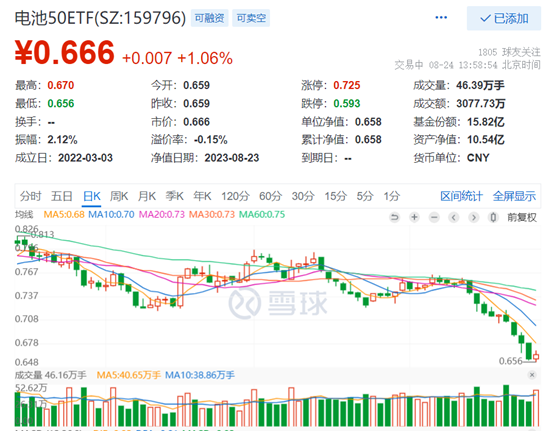Screen dimensions: 554x431
Task: Click the 资产净值 value 10.54亿
Action: tap(486, 140)
